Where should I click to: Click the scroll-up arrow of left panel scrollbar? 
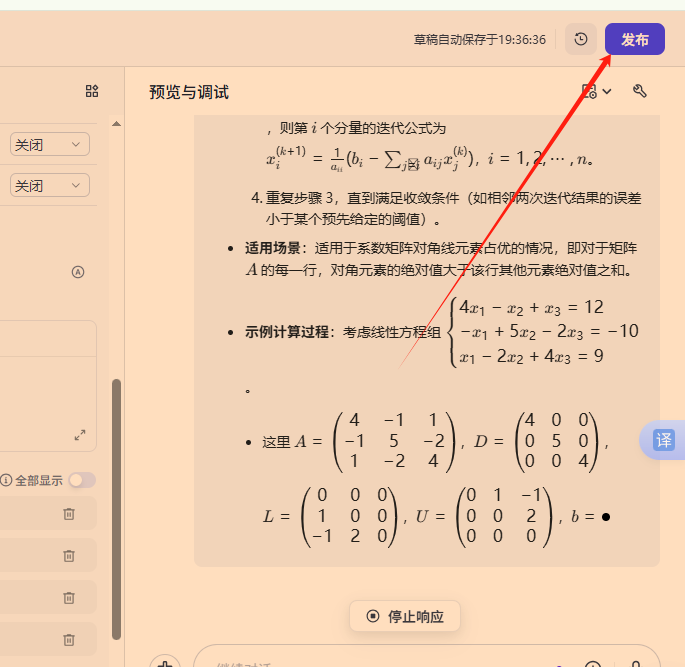(x=116, y=124)
